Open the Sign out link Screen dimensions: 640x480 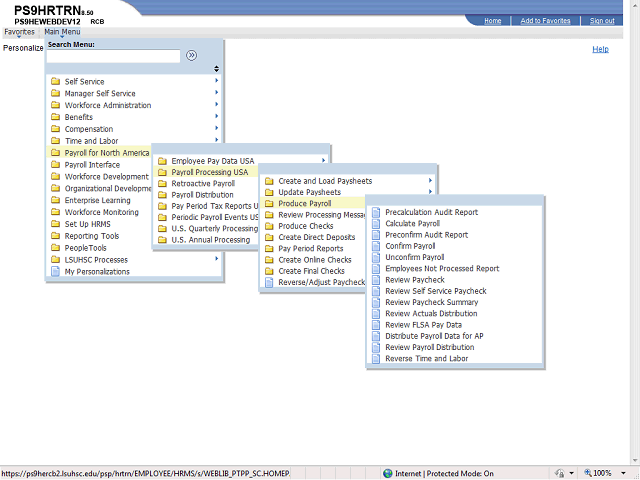pyautogui.click(x=602, y=20)
